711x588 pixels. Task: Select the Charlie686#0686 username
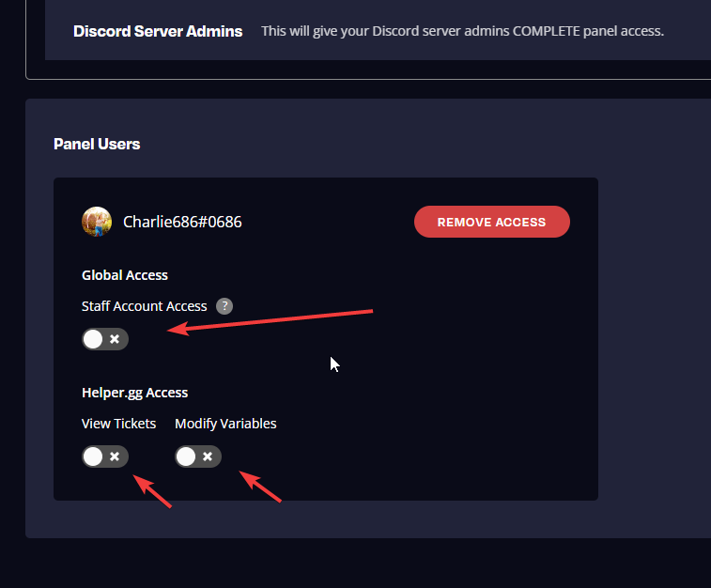point(182,222)
